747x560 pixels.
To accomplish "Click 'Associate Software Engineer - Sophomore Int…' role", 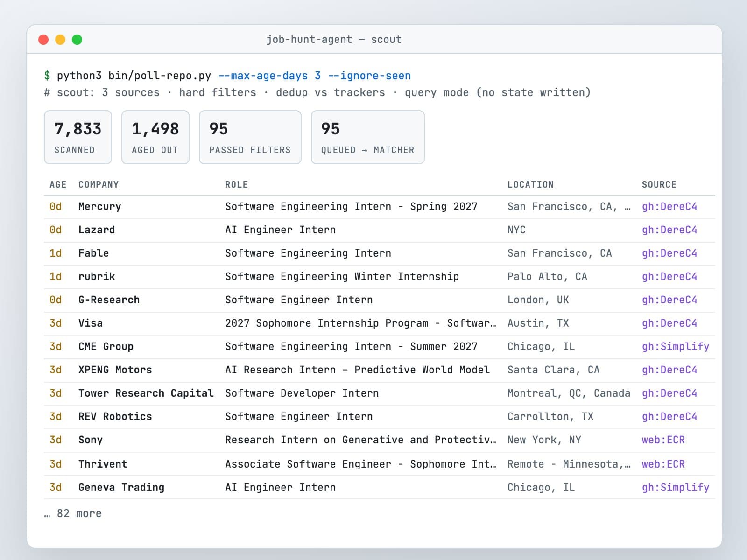I will [360, 464].
